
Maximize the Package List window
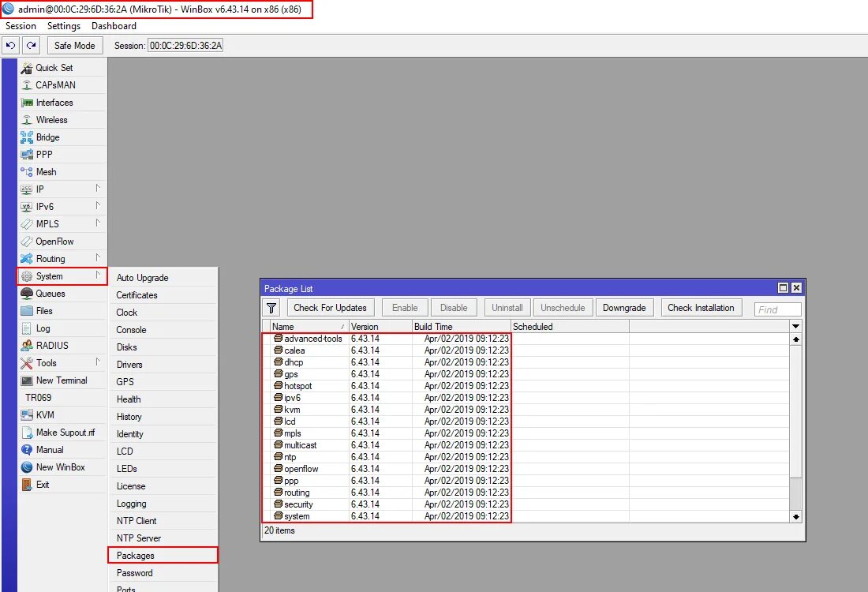point(783,288)
